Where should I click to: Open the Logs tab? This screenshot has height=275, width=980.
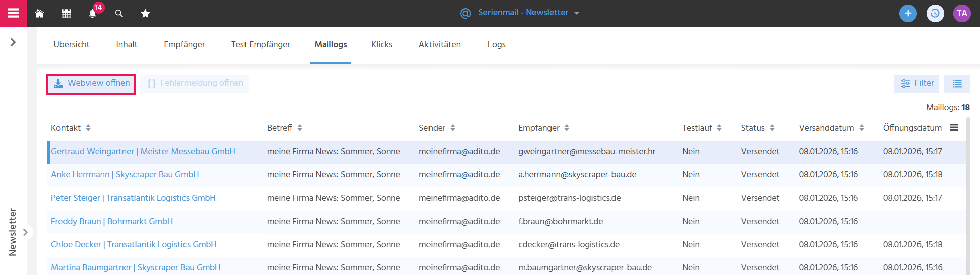coord(497,44)
